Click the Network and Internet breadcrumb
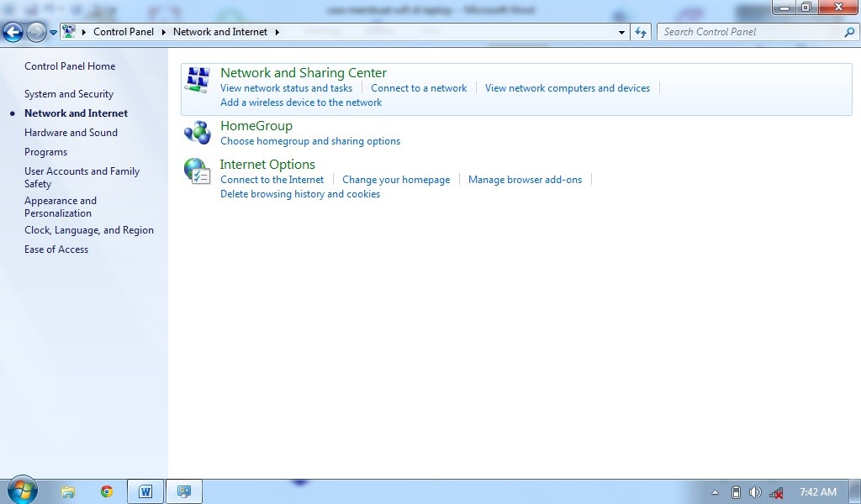Image resolution: width=861 pixels, height=504 pixels. coord(220,32)
